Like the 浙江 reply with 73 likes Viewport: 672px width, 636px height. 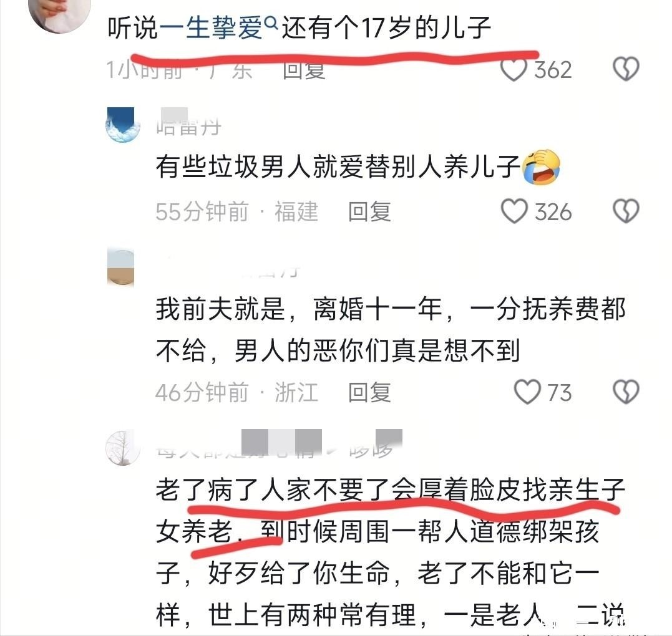(527, 392)
